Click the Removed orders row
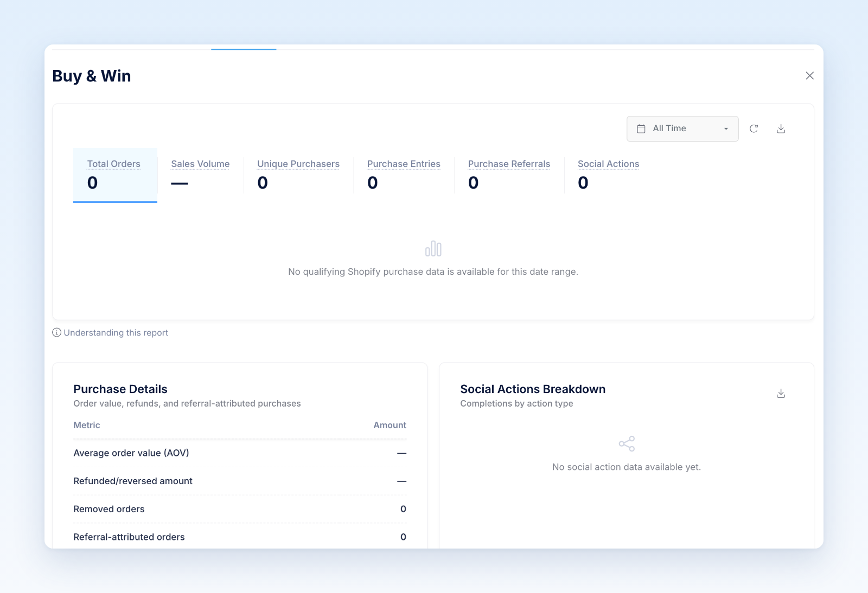868x593 pixels. (240, 509)
